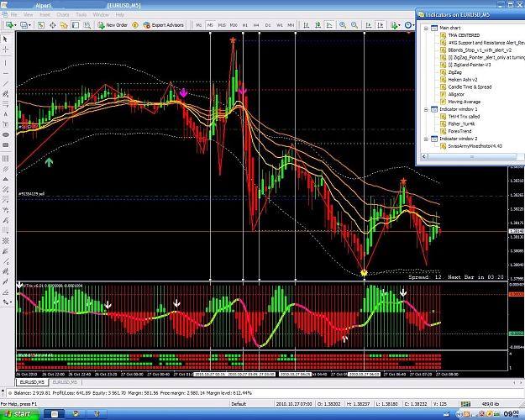Click scroll-left arrow in Indicators window
This screenshot has height=420, width=525.
[x=424, y=157]
